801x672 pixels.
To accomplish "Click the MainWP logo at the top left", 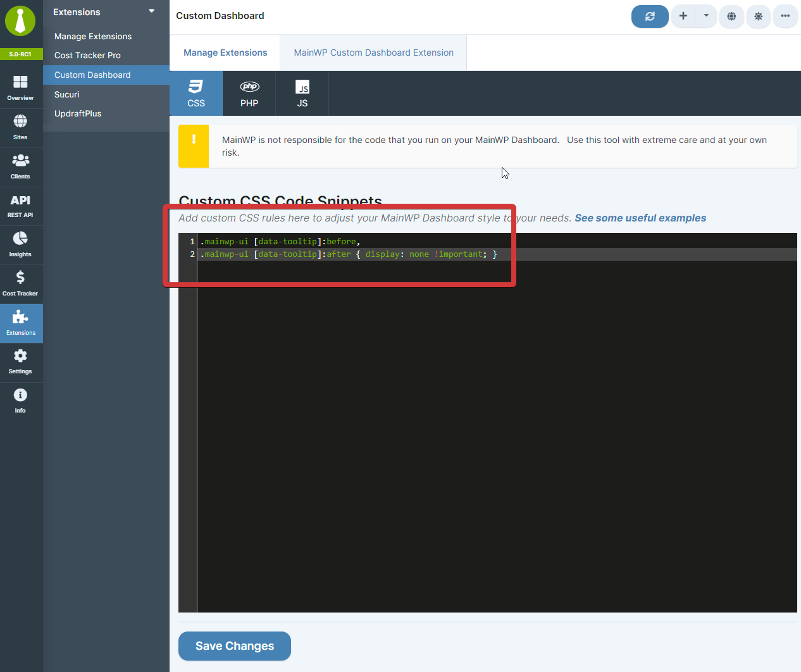I will 21,21.
